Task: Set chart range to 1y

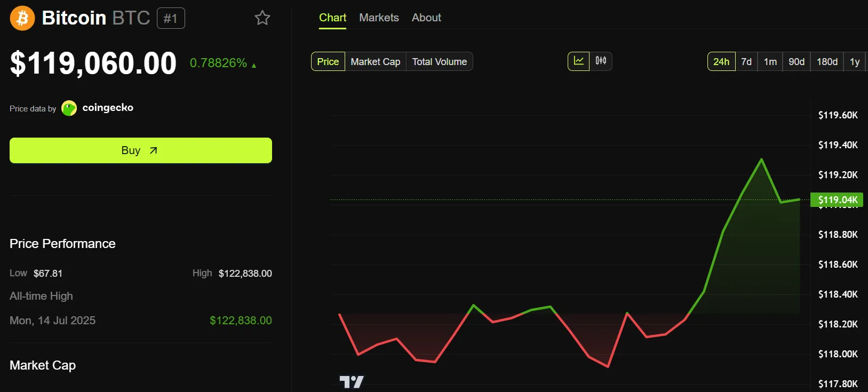Action: point(855,61)
